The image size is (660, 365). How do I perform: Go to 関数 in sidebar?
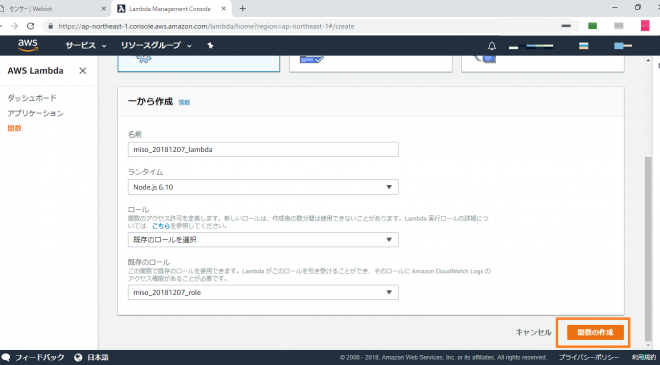14,128
